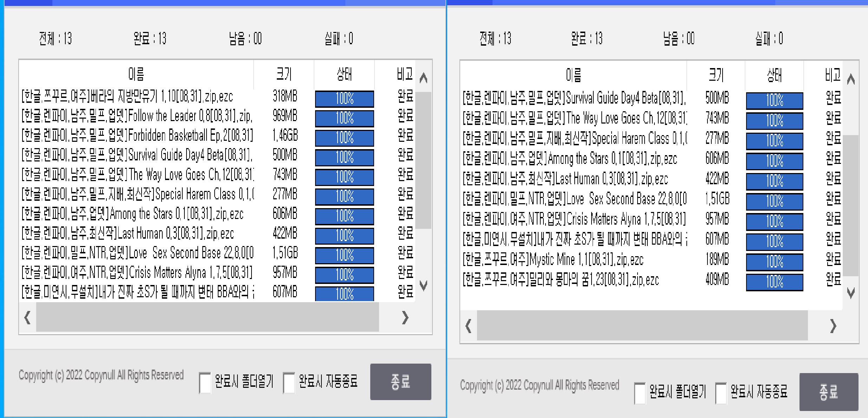Click scroll right arrow in left window

(x=405, y=318)
